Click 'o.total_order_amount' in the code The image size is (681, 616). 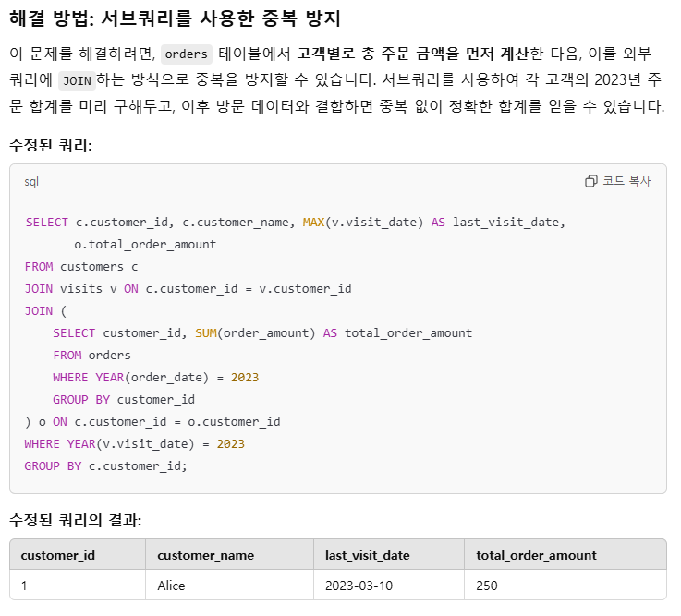145,245
